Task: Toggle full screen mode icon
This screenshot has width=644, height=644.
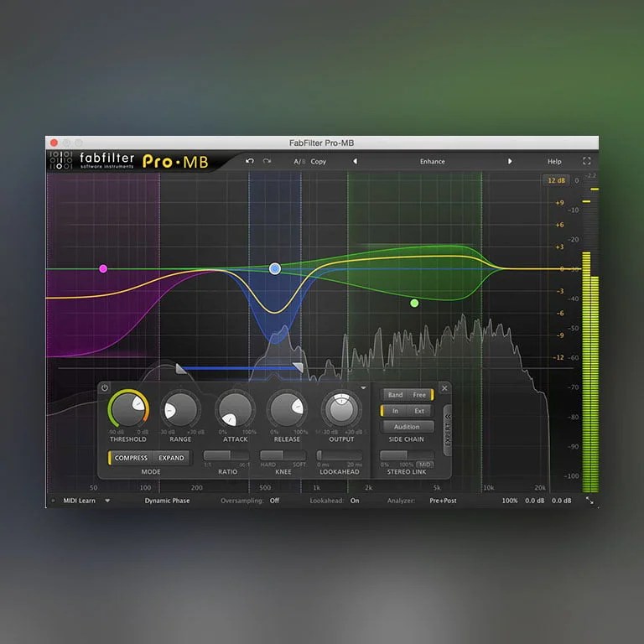Action: (x=586, y=161)
